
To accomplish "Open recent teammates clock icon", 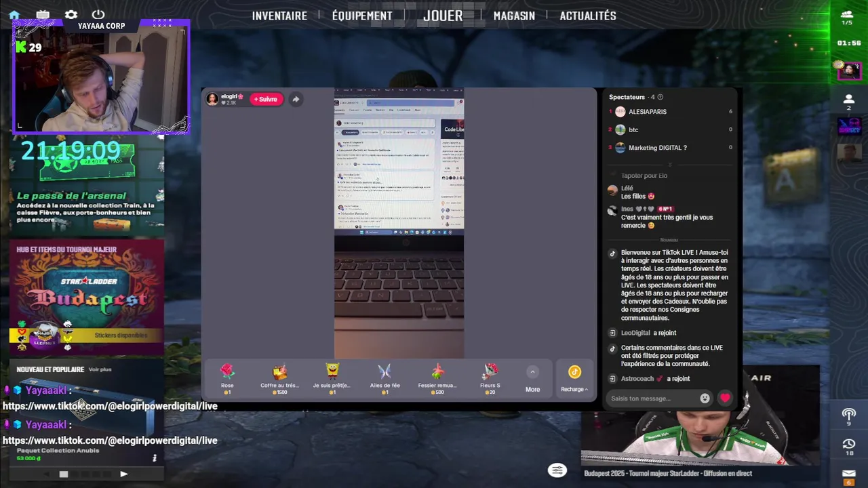I will pos(848,447).
